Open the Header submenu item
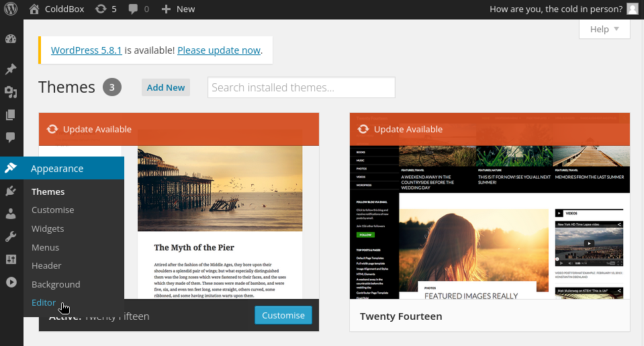644x346 pixels. point(46,266)
